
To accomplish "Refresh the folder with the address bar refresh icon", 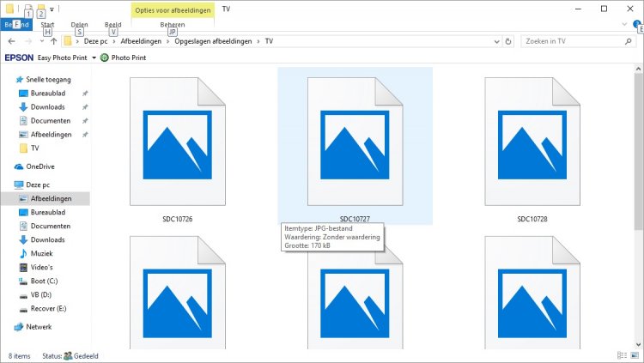I will pyautogui.click(x=509, y=41).
